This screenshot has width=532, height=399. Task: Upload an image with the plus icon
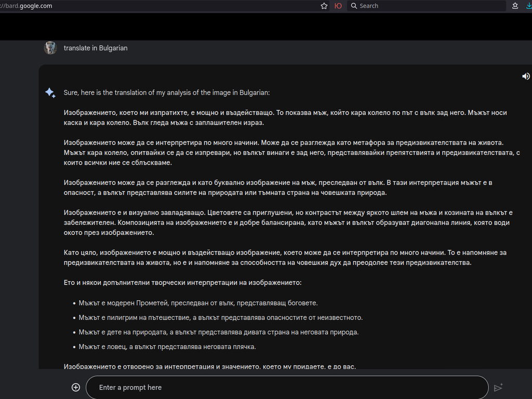[76, 387]
